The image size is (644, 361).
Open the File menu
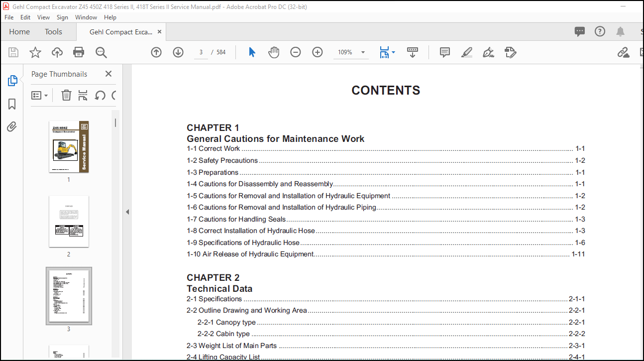(x=9, y=17)
